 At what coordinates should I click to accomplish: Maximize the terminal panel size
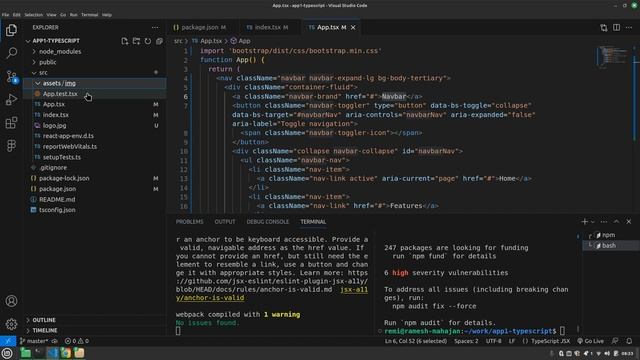(616, 222)
